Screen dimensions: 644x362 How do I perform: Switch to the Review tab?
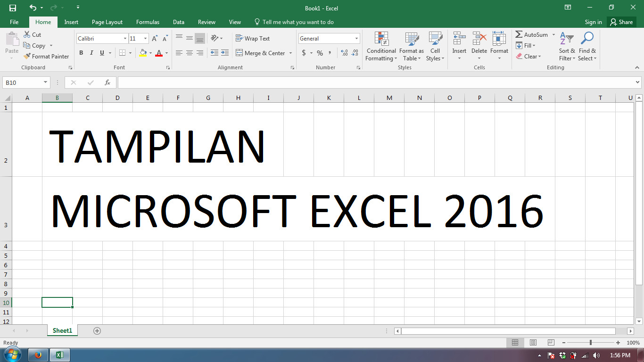coord(206,22)
